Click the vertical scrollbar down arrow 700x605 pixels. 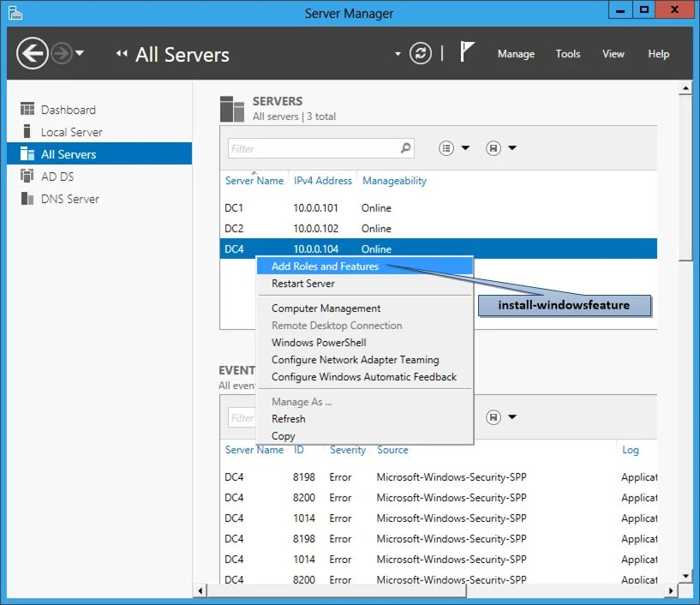coord(685,576)
